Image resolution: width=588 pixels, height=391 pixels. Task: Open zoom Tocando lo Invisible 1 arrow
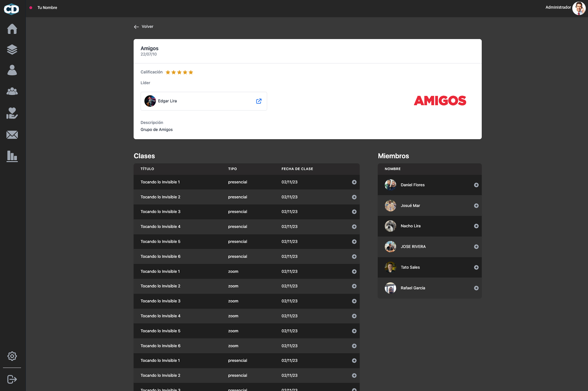pos(354,271)
